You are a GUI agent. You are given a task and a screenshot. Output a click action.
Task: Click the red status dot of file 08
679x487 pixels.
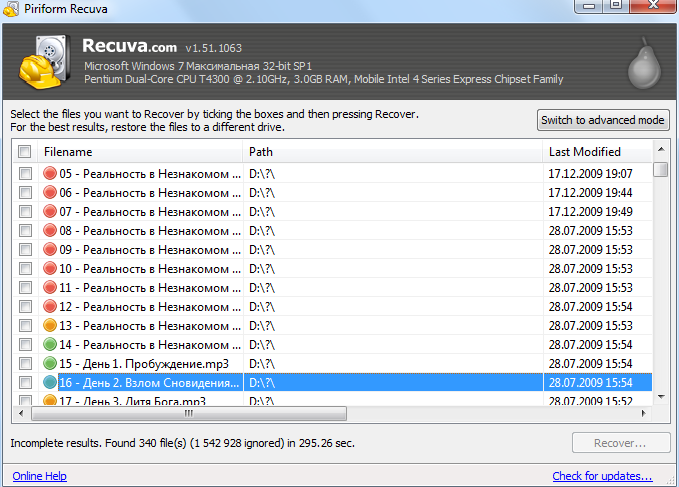point(50,230)
